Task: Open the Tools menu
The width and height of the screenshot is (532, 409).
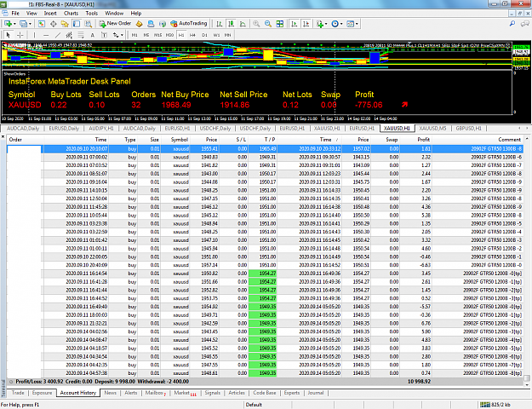Action: 92,14
